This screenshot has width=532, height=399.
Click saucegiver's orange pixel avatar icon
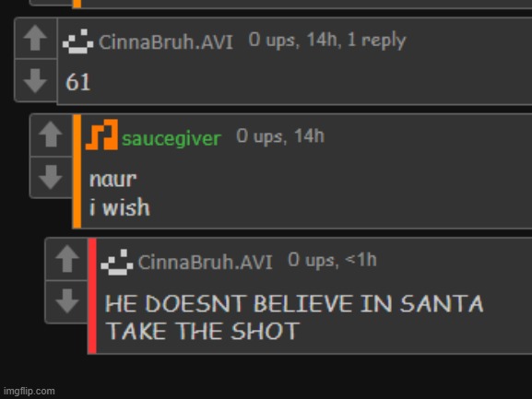[x=101, y=135]
